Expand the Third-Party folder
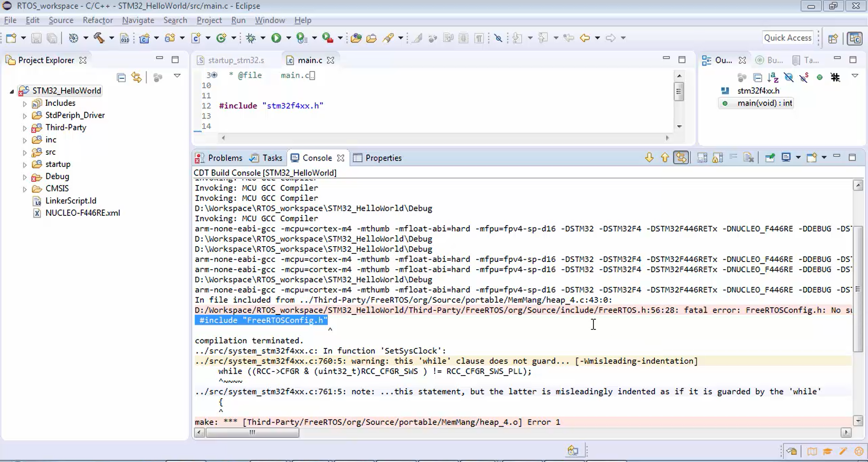Viewport: 868px width, 462px height. tap(25, 128)
